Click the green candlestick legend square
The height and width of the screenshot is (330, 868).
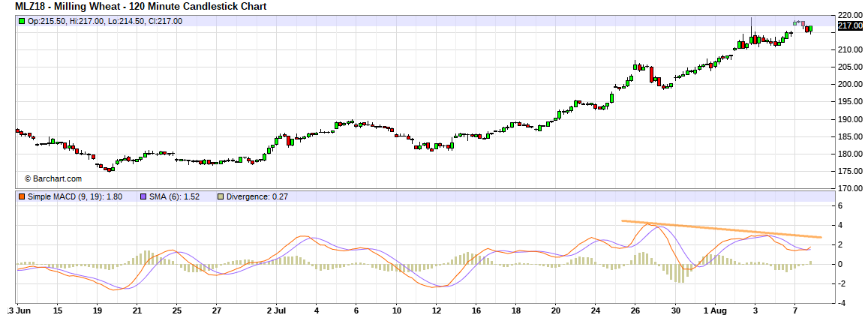[x=21, y=21]
